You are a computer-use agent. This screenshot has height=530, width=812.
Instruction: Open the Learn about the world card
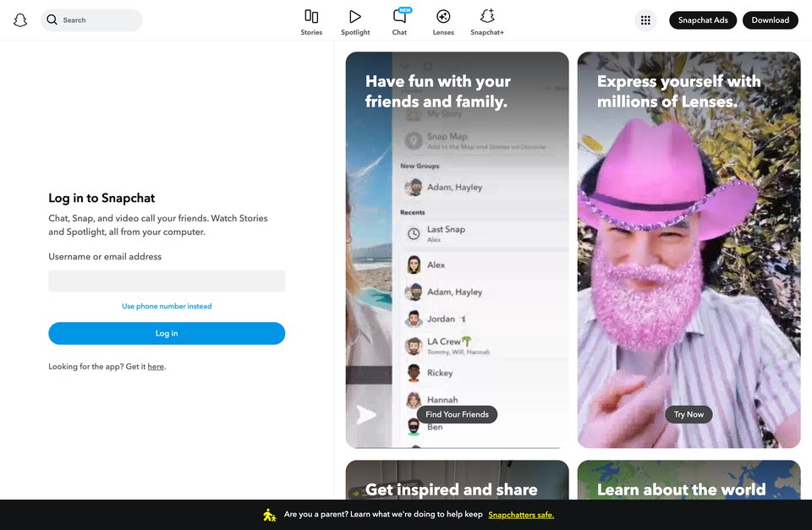click(x=689, y=480)
